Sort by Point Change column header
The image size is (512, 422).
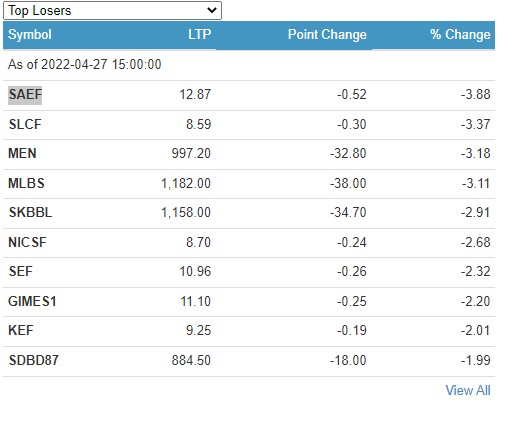327,35
